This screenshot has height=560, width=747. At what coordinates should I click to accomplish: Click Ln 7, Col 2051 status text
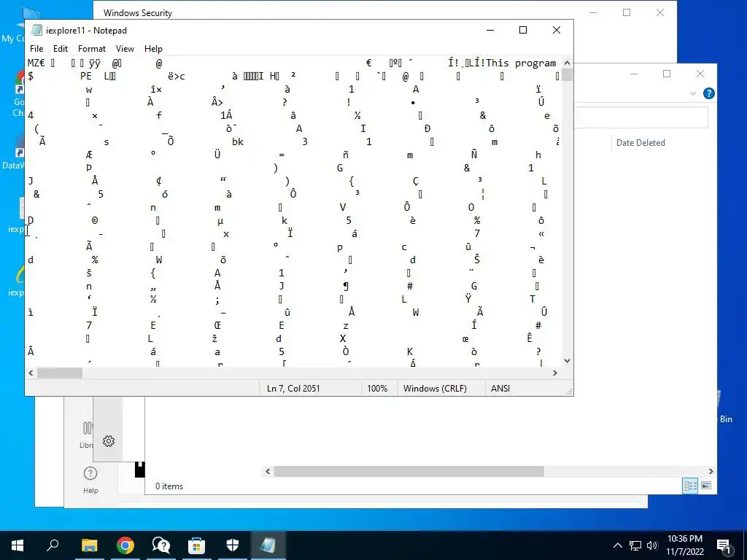pos(293,388)
